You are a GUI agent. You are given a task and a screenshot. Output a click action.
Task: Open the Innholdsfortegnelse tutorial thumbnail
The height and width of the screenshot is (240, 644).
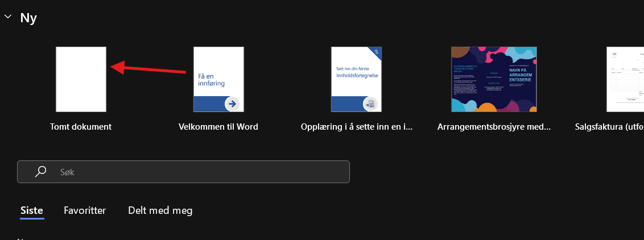click(356, 79)
